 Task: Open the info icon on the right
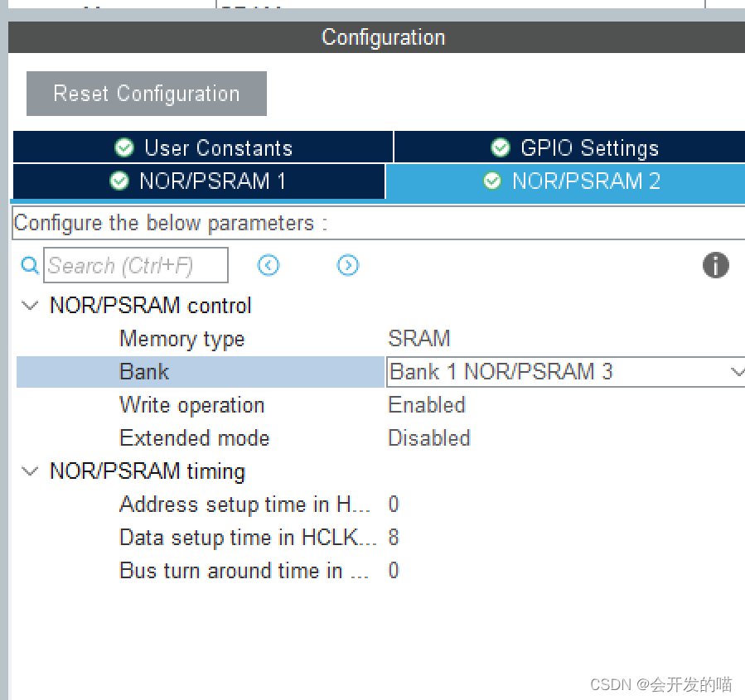click(715, 265)
